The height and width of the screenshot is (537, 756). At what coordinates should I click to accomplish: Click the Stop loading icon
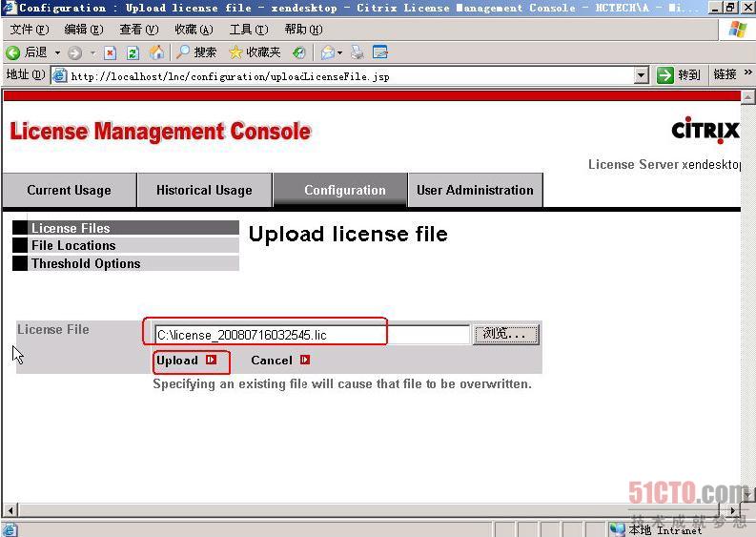[111, 52]
